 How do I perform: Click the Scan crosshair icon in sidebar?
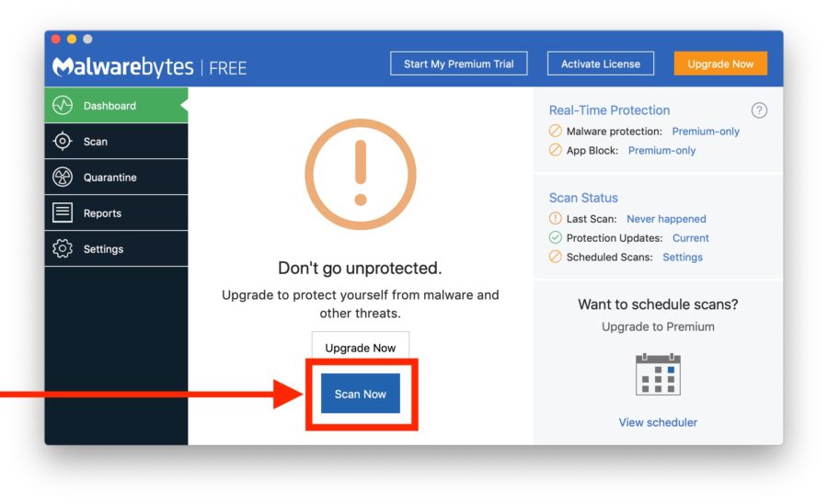pyautogui.click(x=63, y=141)
